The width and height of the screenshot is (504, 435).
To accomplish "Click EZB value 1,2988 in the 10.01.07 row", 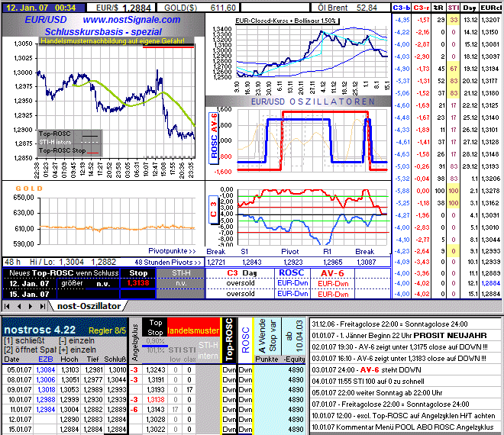I will click(x=46, y=400).
